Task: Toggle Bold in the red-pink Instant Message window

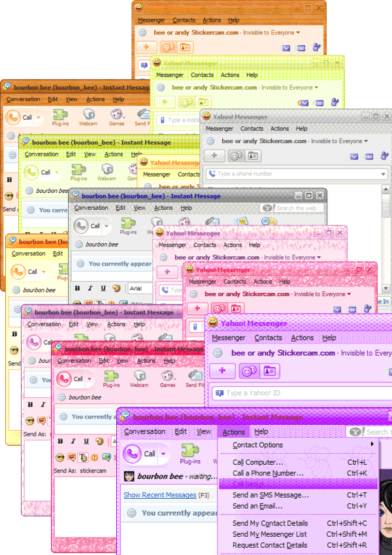Action: [61, 441]
